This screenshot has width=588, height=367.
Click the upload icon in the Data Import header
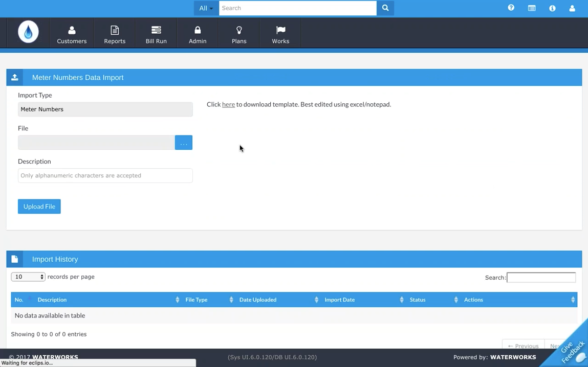point(15,78)
